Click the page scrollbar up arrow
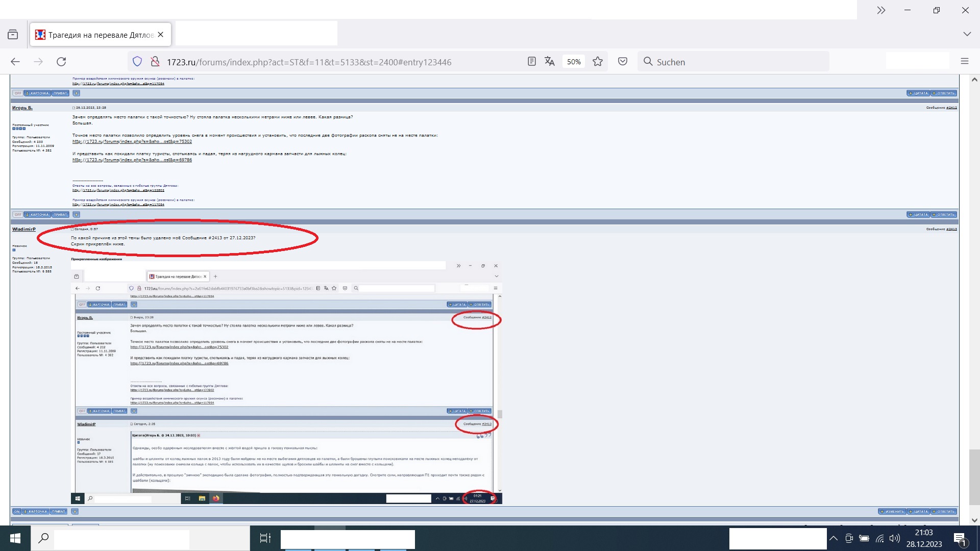This screenshot has height=551, width=980. pyautogui.click(x=974, y=80)
